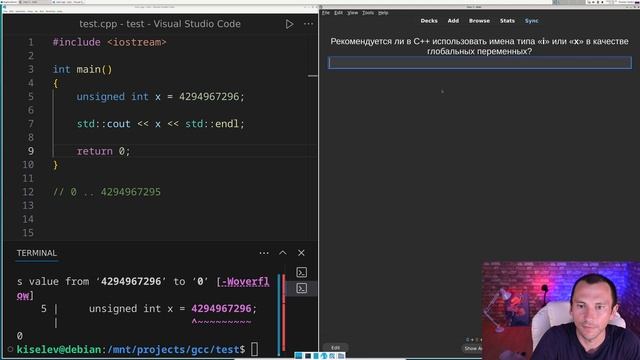Focus the Anki answer input field
Image resolution: width=640 pixels, height=360 pixels.
pyautogui.click(x=480, y=62)
